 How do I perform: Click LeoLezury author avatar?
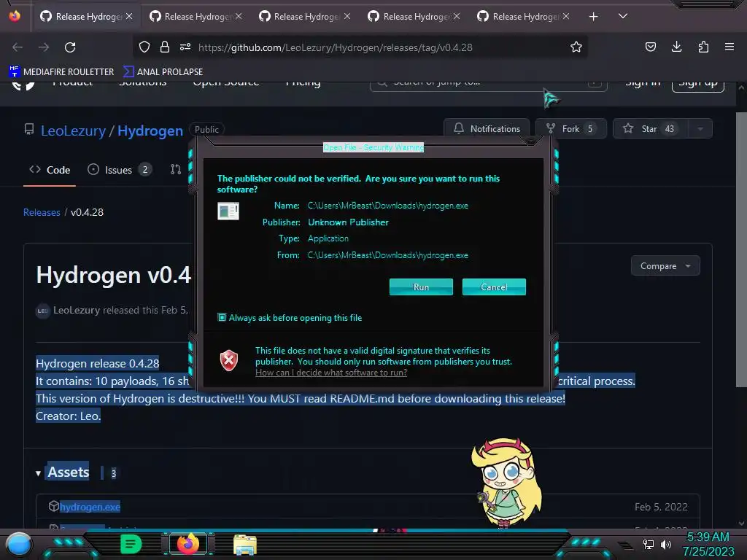pyautogui.click(x=43, y=311)
